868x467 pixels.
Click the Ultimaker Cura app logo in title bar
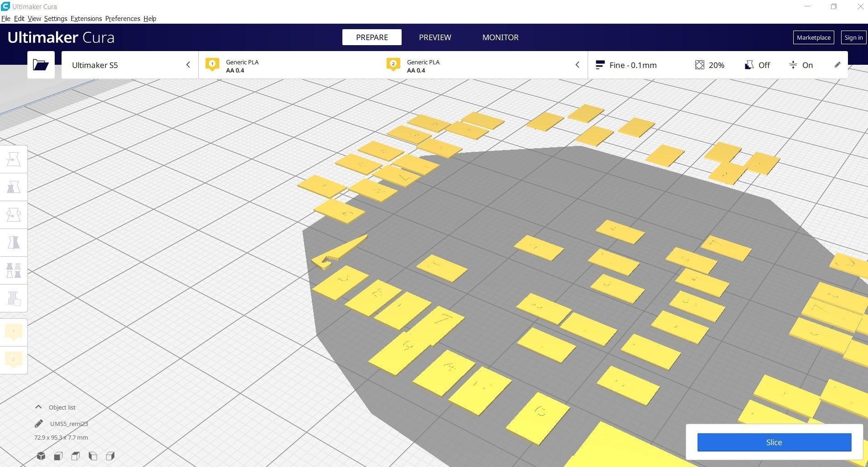[x=5, y=6]
